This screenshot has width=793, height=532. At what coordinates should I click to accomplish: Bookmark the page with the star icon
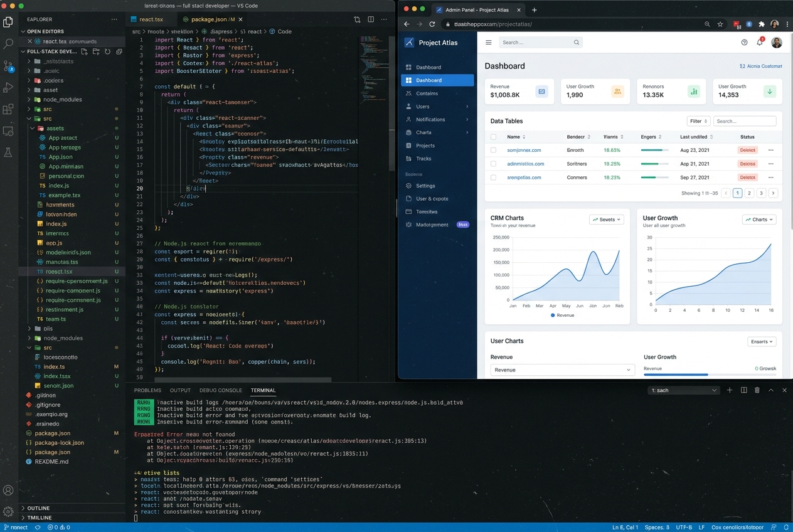click(x=720, y=24)
